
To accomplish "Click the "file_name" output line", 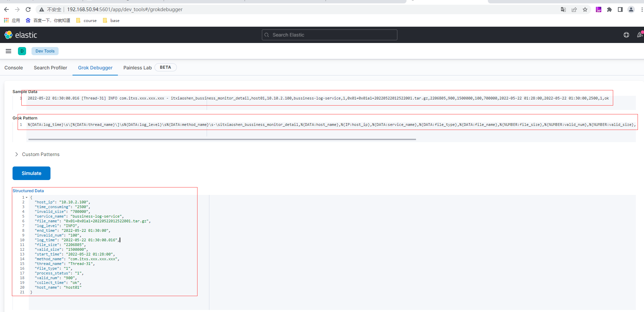I will (93, 221).
